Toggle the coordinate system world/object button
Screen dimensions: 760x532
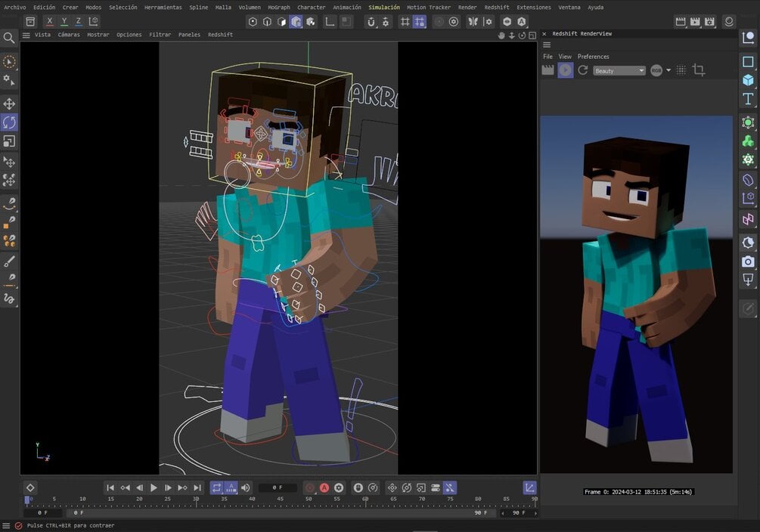[94, 21]
